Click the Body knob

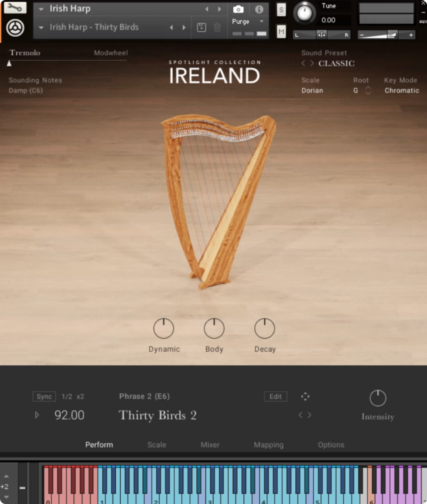tap(214, 328)
